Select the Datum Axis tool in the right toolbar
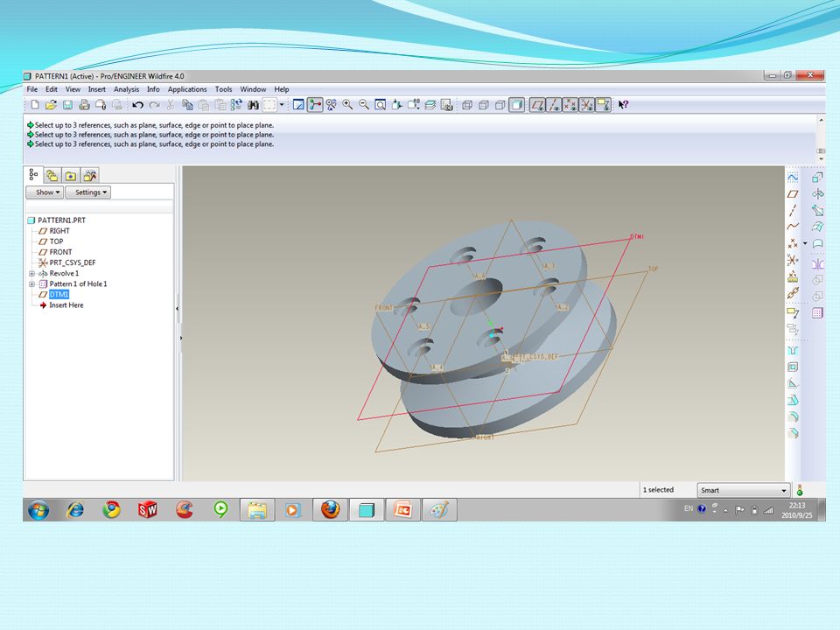 click(793, 210)
